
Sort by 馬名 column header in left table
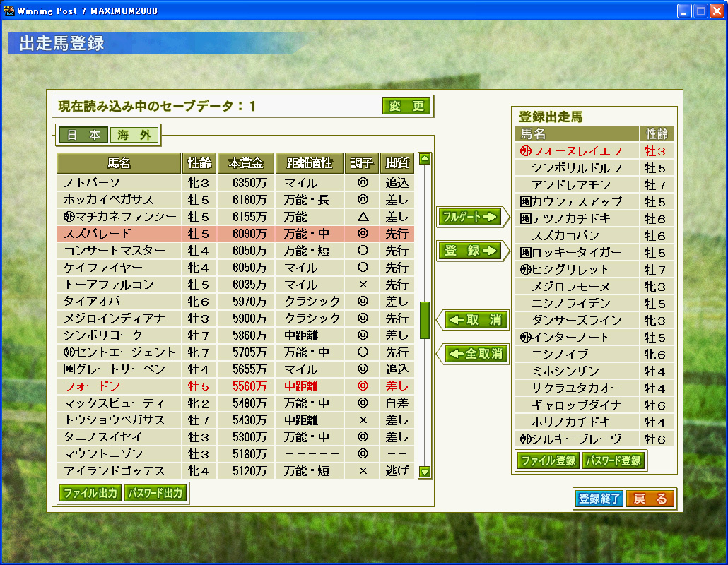pos(119,163)
